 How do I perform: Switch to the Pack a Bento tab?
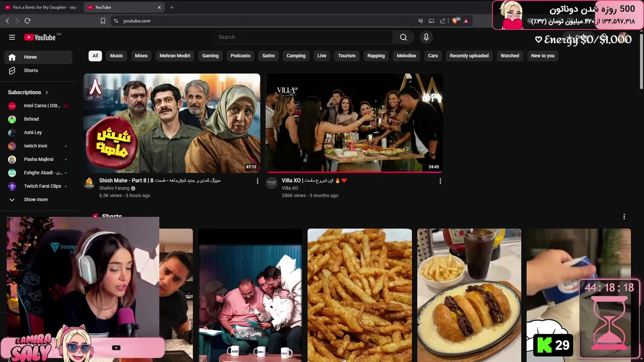[x=41, y=7]
